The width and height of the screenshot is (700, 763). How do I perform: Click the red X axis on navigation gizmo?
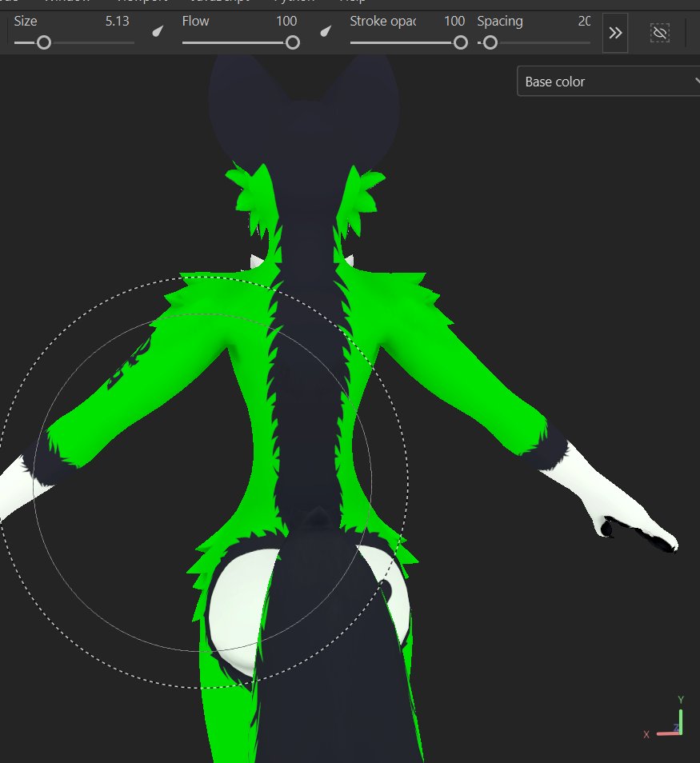(x=668, y=734)
